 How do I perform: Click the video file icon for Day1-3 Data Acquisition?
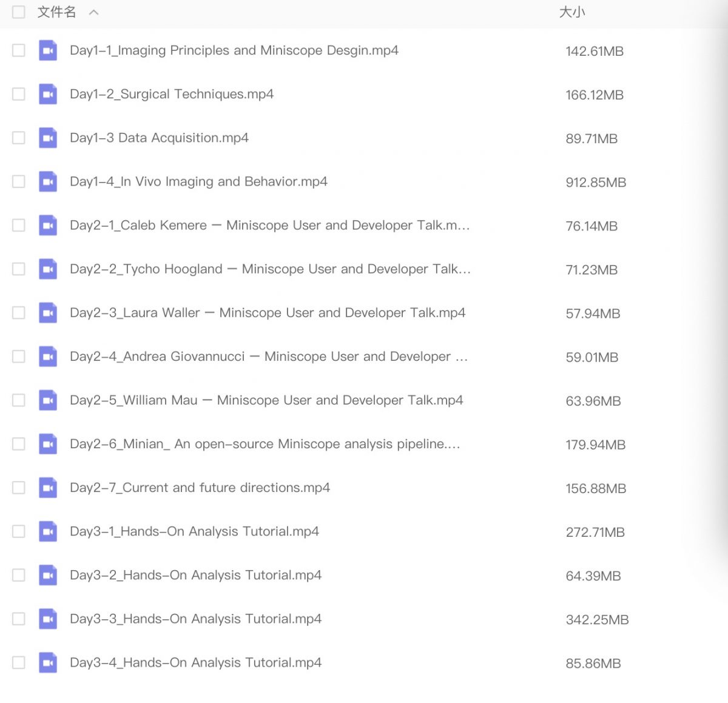click(x=48, y=138)
